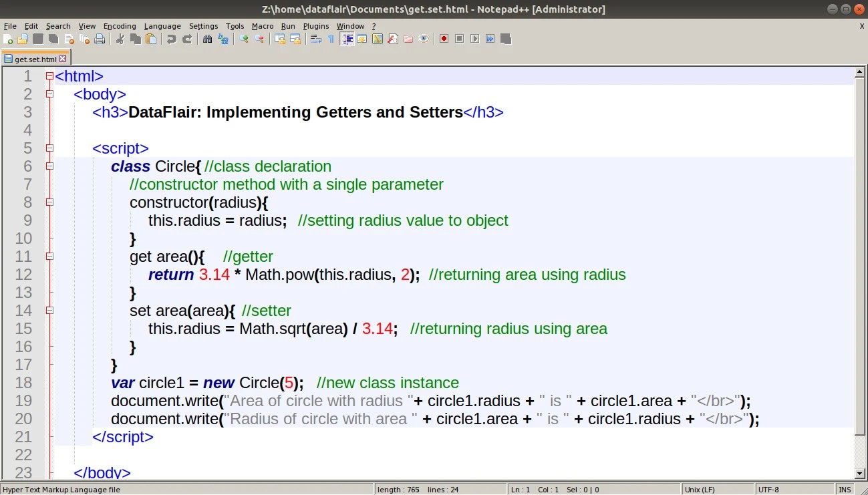Collapse the html fold on line 1
Image resolution: width=868 pixels, height=495 pixels.
[x=49, y=76]
